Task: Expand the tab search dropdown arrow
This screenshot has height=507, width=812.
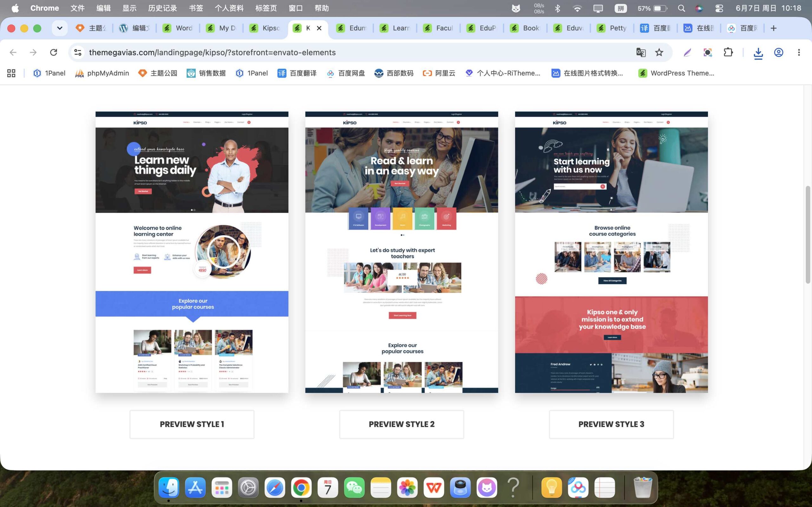Action: [60, 28]
